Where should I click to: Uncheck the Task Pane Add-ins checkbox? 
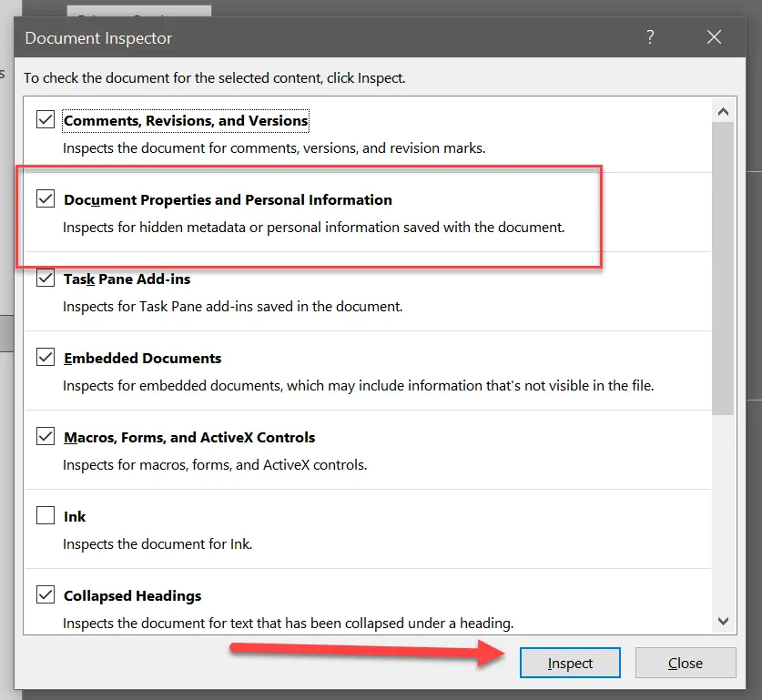pos(46,279)
